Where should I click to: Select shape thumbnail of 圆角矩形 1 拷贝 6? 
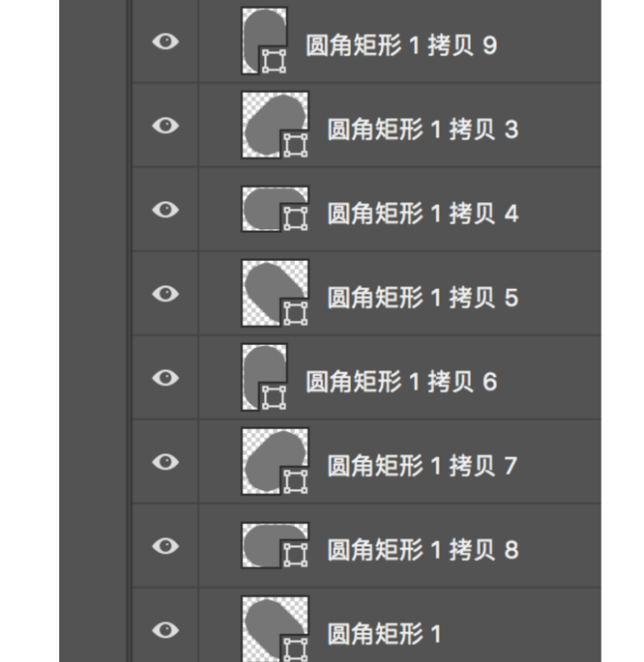(x=264, y=377)
